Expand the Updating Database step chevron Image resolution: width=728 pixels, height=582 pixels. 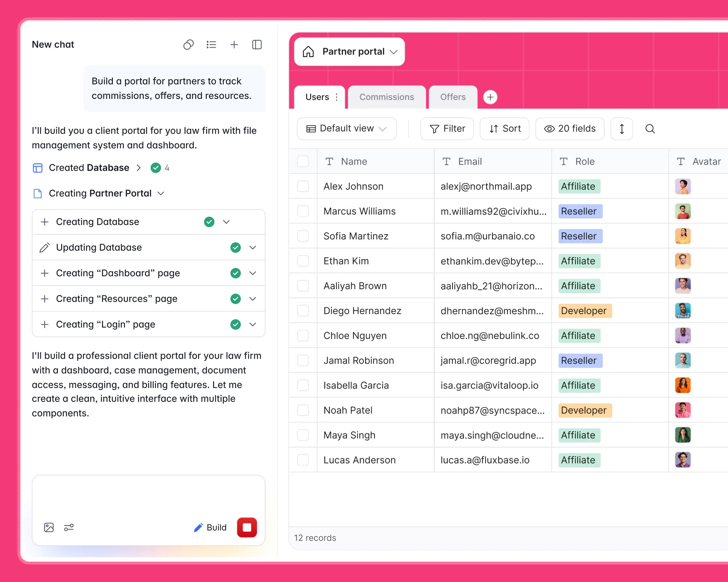coord(253,248)
